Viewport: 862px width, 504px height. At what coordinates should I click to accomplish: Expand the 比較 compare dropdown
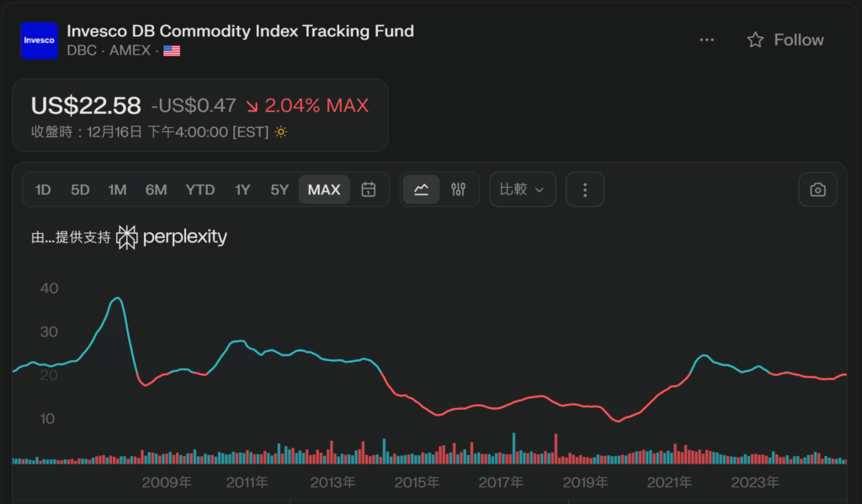click(522, 189)
